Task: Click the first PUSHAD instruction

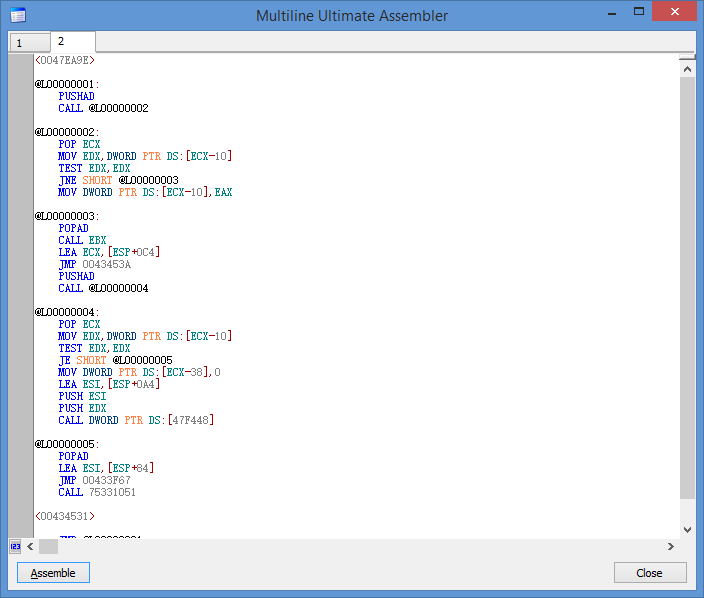Action: (x=76, y=97)
